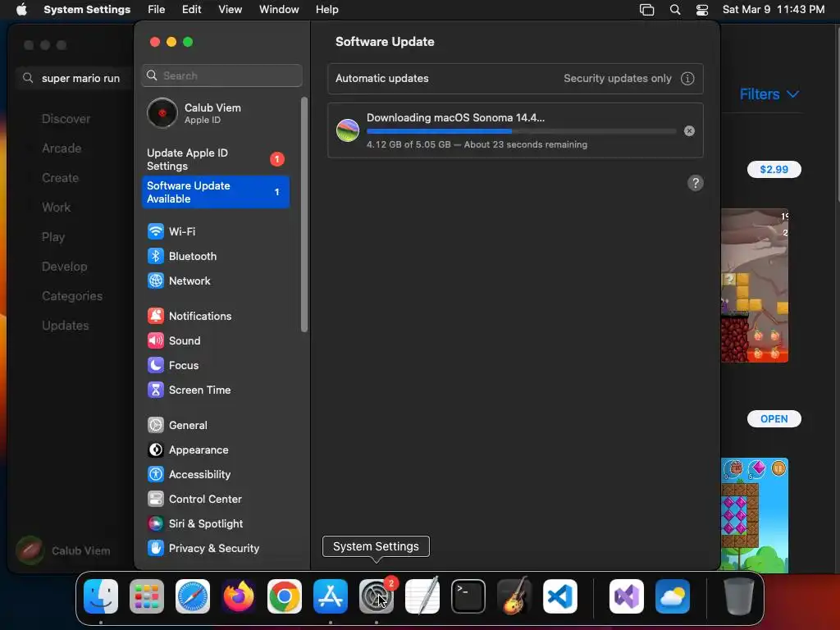840x630 pixels.
Task: Click the macOS Sonoma update icon
Action: [x=348, y=130]
